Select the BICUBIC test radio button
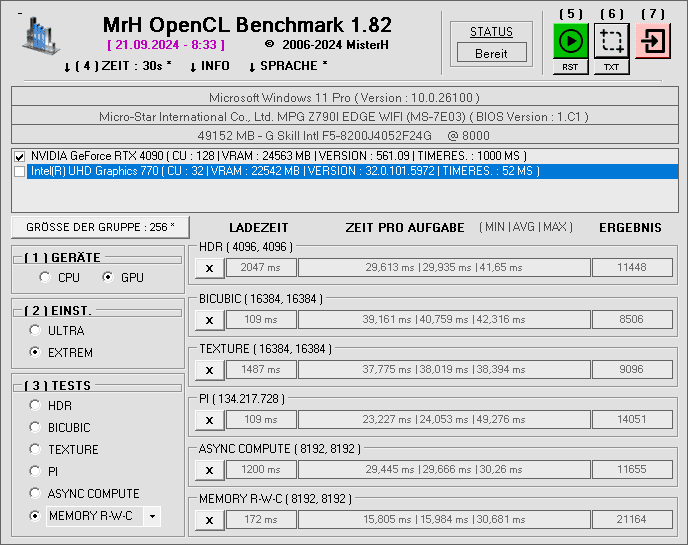The image size is (688, 545). tap(35, 427)
